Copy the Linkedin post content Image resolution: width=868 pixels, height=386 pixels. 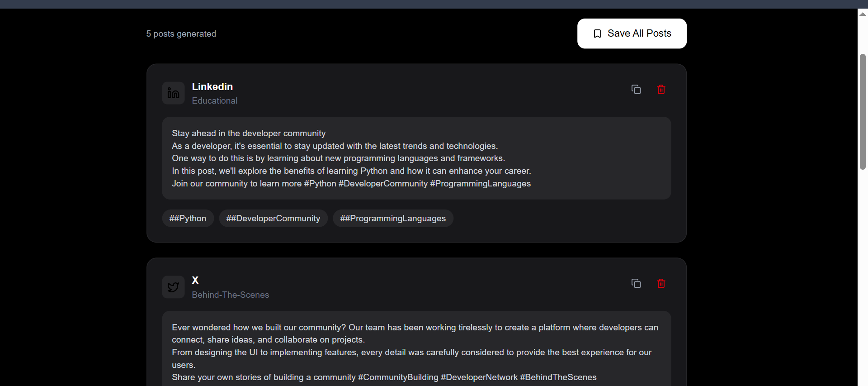[636, 90]
